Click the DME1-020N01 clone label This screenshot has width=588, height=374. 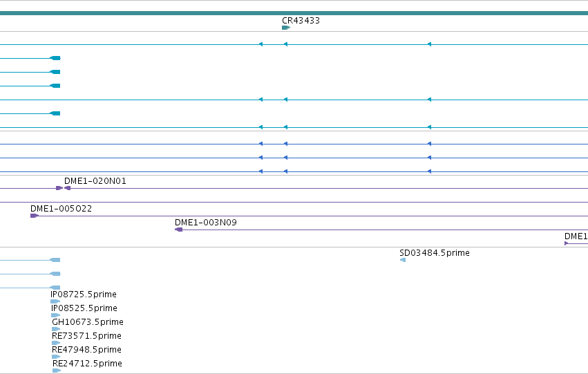(x=95, y=181)
